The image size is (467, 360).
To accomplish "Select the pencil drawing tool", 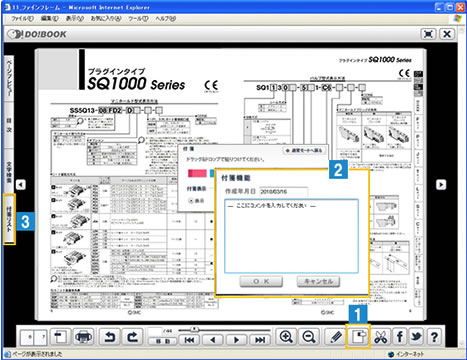I will click(336, 337).
